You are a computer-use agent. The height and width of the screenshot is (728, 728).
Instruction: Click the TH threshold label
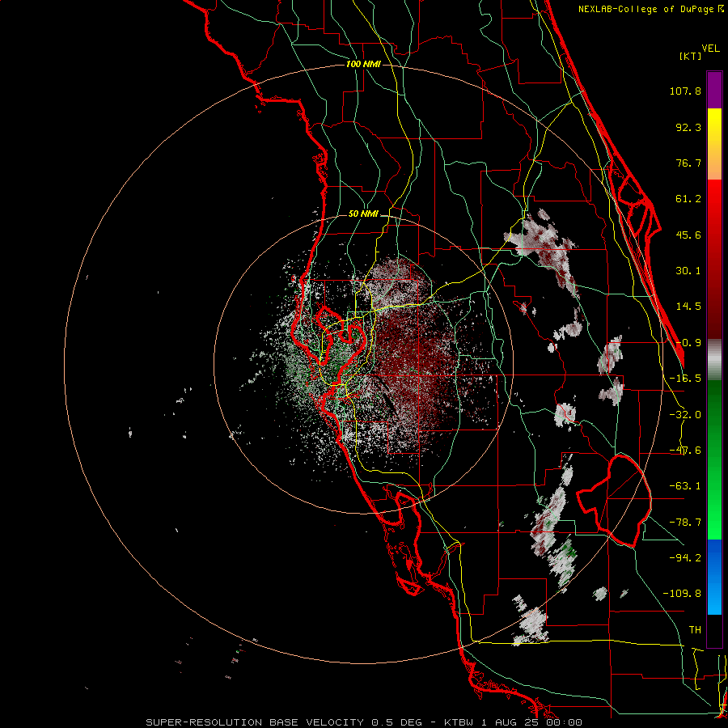[x=695, y=630]
